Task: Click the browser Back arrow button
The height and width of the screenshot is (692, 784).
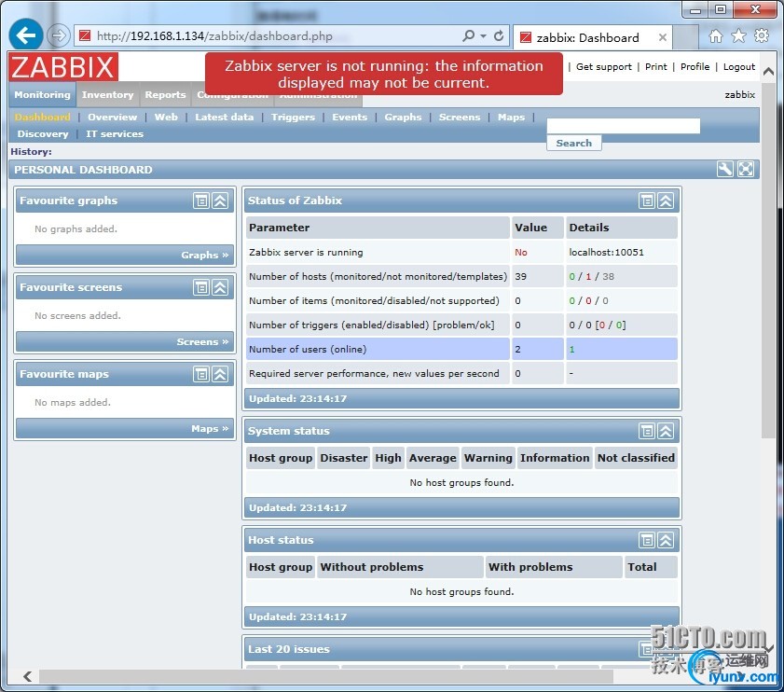Action: 25,35
